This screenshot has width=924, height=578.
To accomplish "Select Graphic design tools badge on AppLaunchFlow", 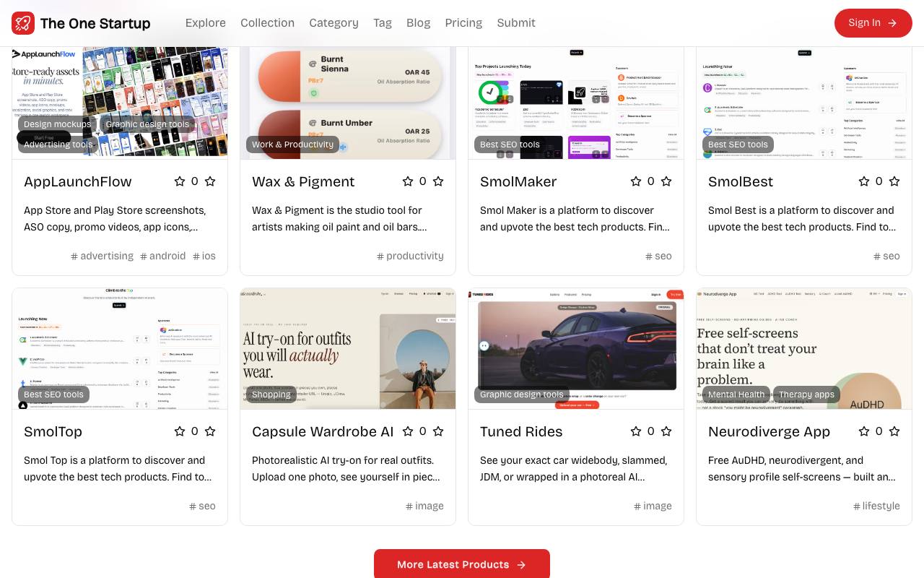I will pyautogui.click(x=147, y=124).
